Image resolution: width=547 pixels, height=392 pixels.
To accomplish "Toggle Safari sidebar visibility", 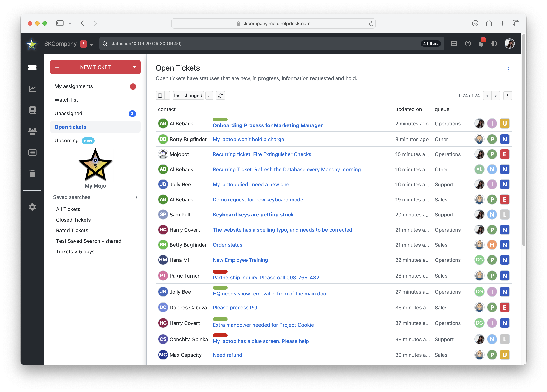I will (60, 23).
